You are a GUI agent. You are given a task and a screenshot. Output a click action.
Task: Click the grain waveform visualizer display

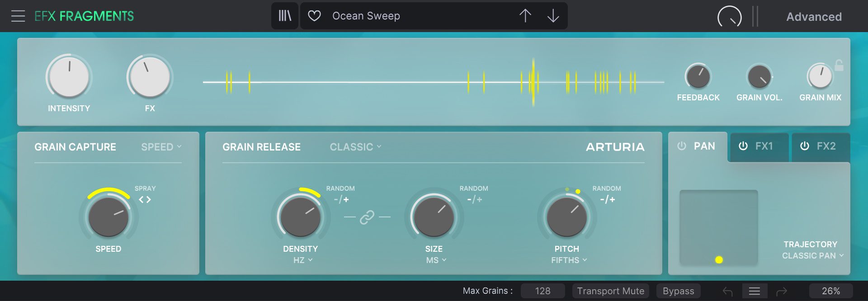(434, 82)
